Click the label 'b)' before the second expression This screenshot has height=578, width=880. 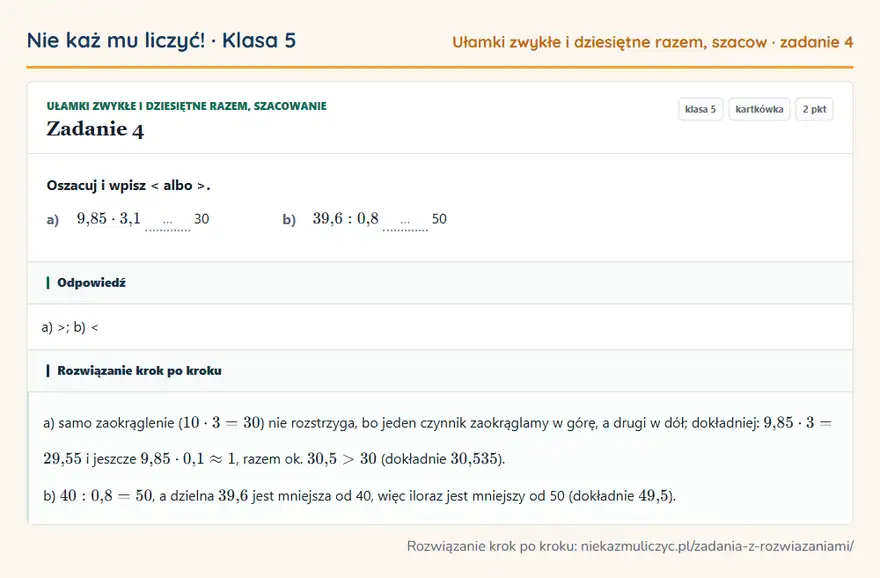(289, 219)
